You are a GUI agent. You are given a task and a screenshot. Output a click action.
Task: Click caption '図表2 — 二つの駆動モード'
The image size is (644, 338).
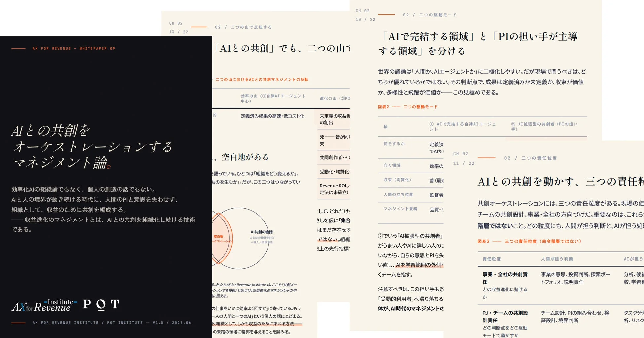pos(408,107)
